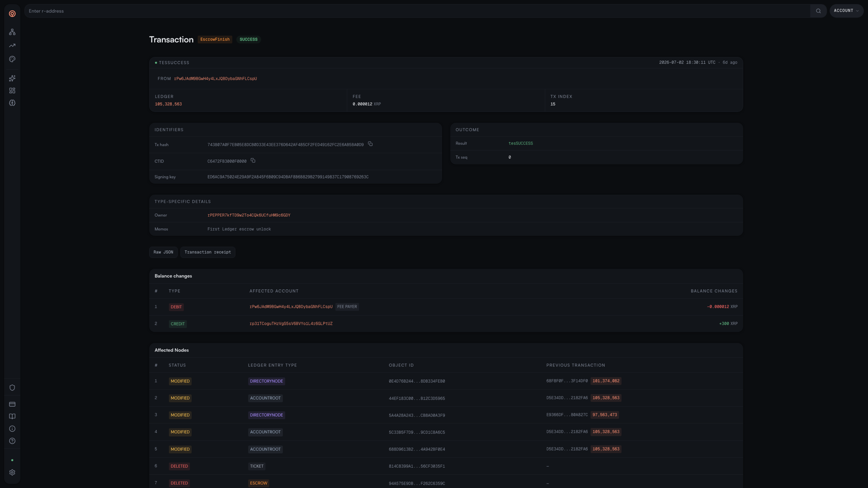Open the Owner account rPEPPER7kfTD9w2To4CQk6UCfuHM9c6GDY
Image resolution: width=868 pixels, height=488 pixels.
tap(249, 216)
